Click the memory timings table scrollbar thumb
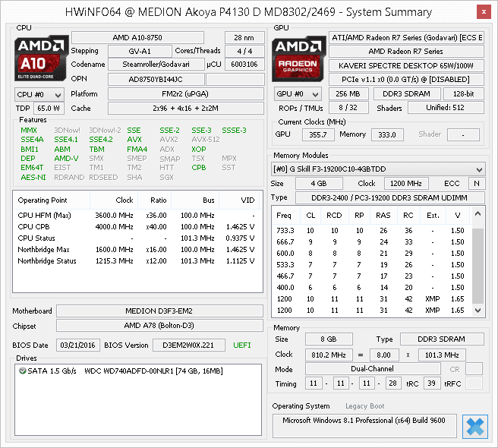The image size is (498, 448). (x=478, y=266)
